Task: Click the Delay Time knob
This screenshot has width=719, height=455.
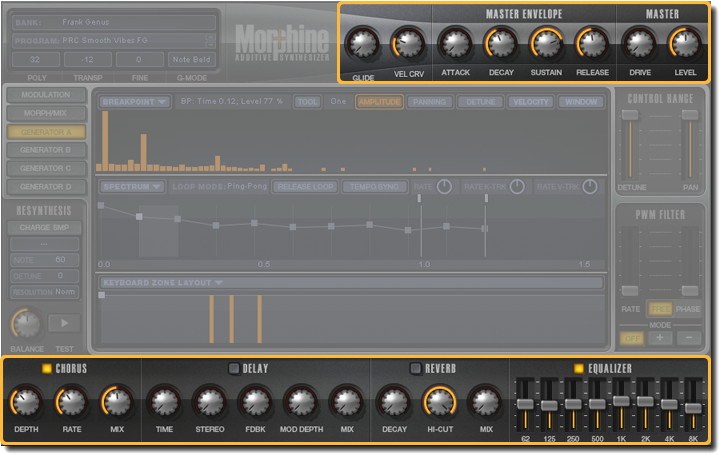Action: [164, 401]
